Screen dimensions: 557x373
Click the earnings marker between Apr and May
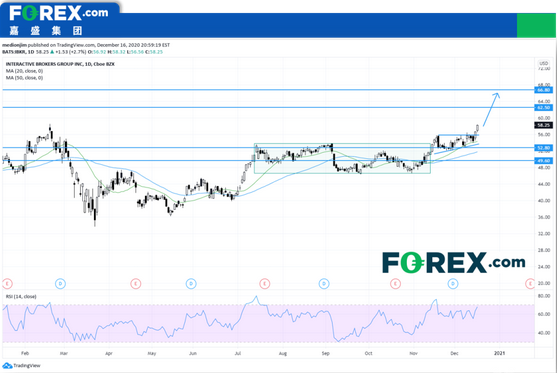pyautogui.click(x=136, y=283)
